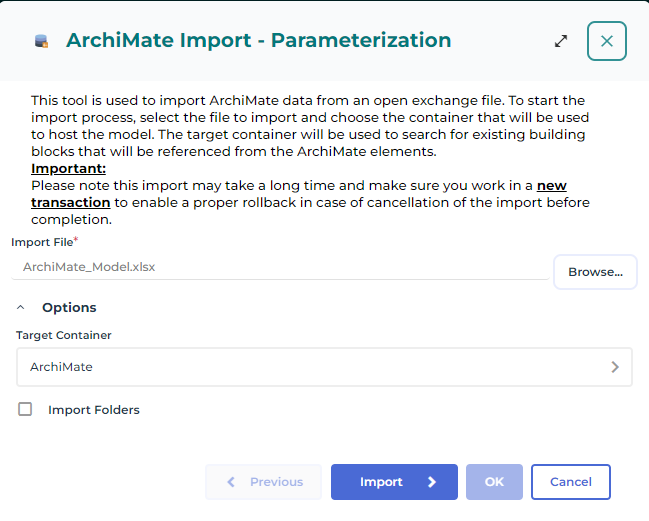Click the database icon beside the dialog title
Screen dimensions: 649x521
(41, 41)
